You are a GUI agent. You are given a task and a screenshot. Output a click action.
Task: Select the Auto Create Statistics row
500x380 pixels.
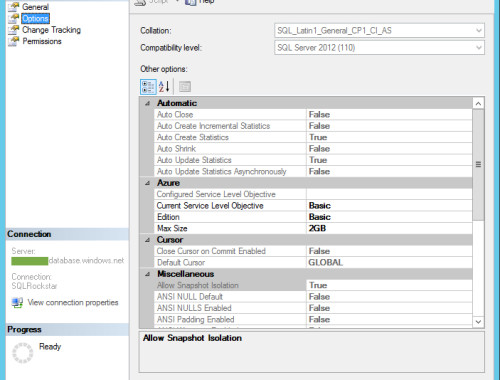coord(313,137)
